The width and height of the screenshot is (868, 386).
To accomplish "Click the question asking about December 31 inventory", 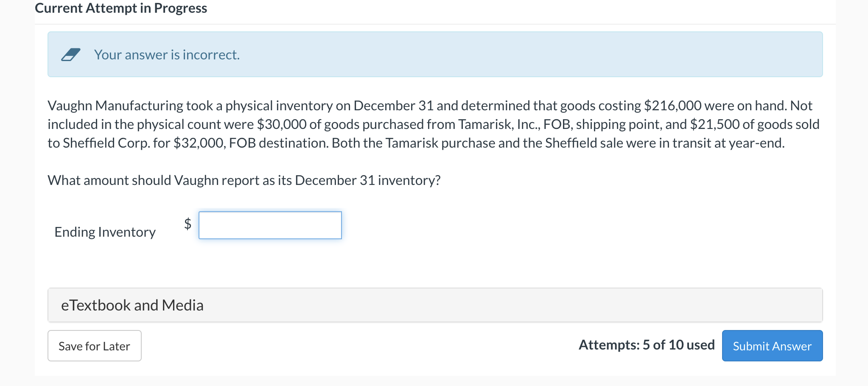I will [x=244, y=180].
